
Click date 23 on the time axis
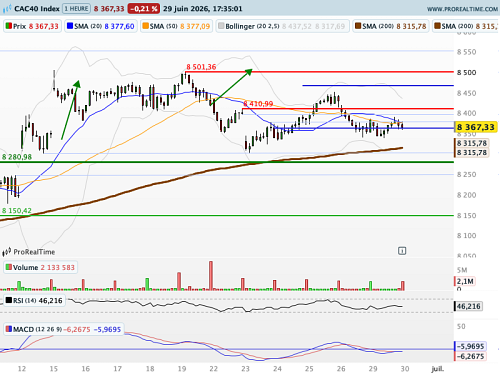246,369
